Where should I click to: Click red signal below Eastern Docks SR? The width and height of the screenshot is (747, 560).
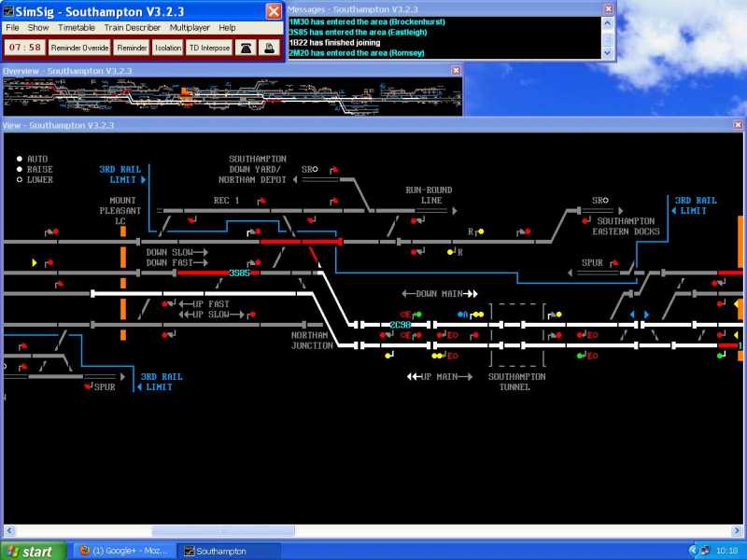(585, 221)
